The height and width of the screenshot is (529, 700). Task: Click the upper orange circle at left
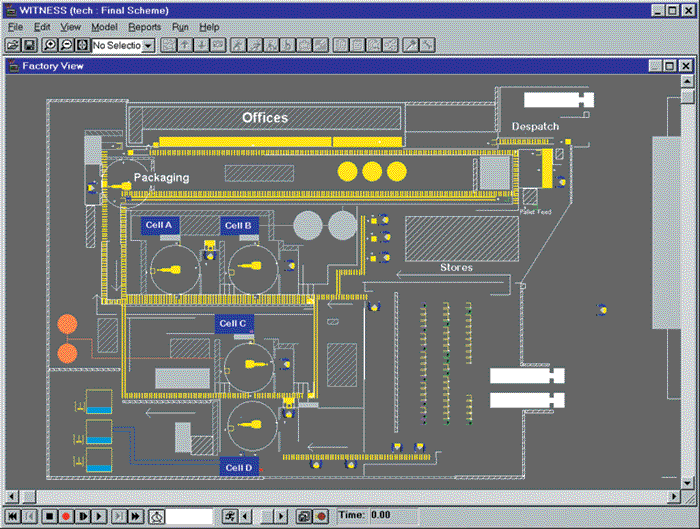click(x=67, y=324)
